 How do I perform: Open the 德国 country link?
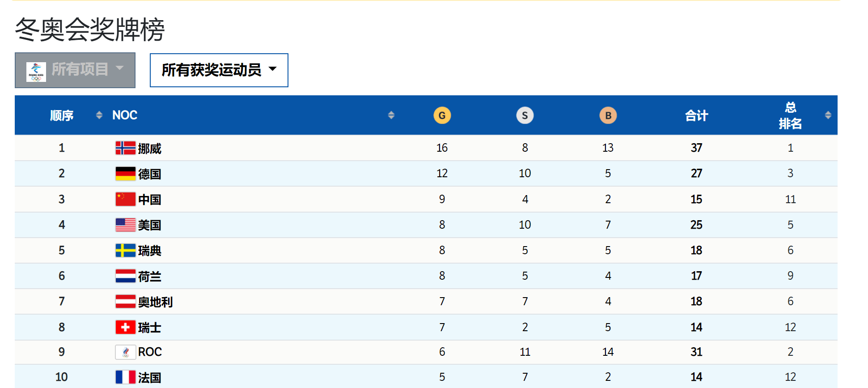pos(149,174)
